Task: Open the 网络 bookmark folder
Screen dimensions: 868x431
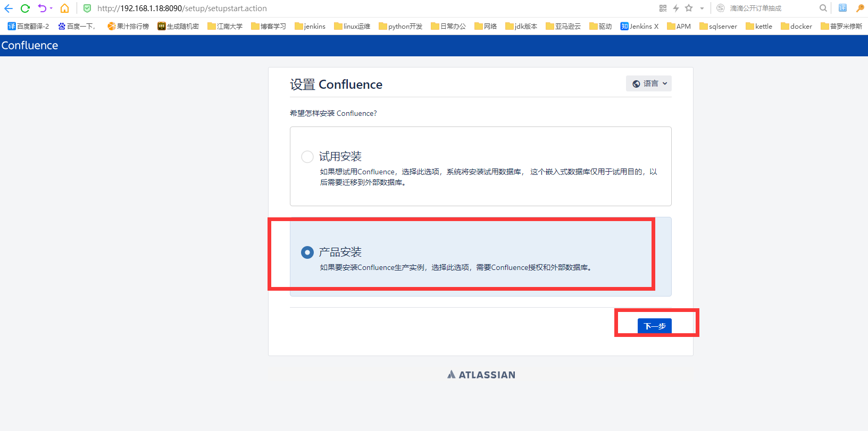Action: tap(486, 26)
